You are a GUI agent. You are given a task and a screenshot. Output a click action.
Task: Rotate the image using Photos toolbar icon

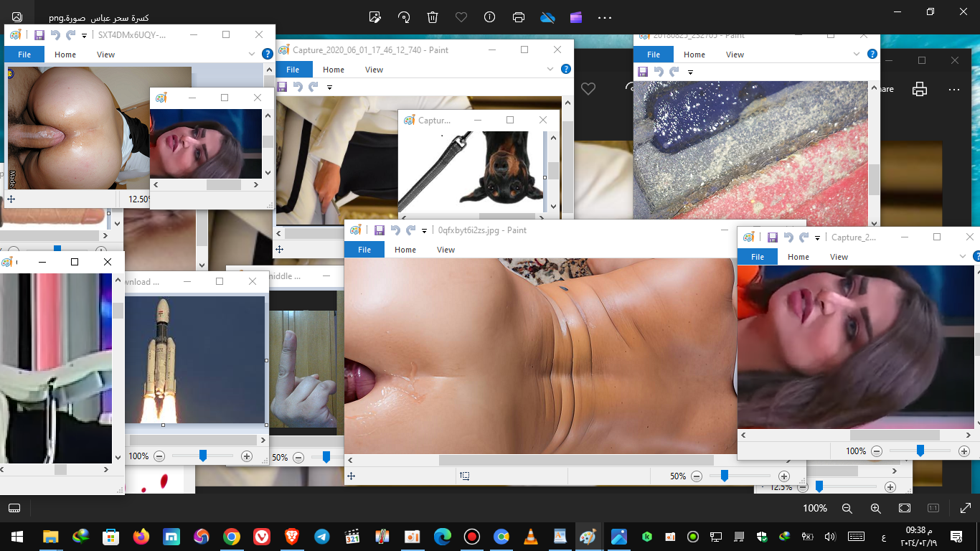[404, 17]
